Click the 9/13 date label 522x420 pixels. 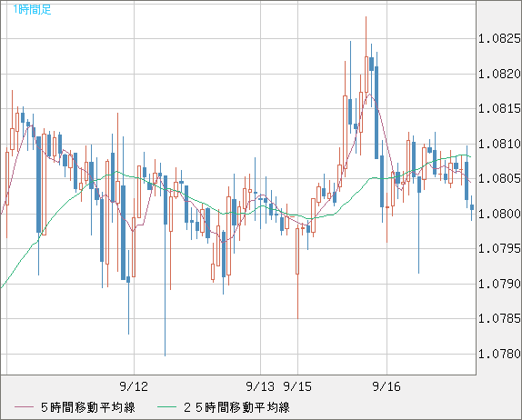point(260,386)
